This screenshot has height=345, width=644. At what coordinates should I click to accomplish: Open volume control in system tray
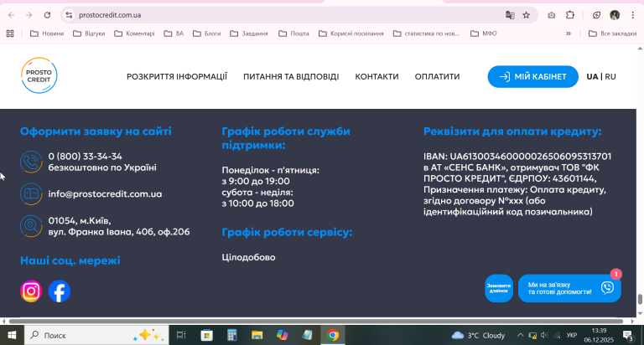click(x=544, y=335)
